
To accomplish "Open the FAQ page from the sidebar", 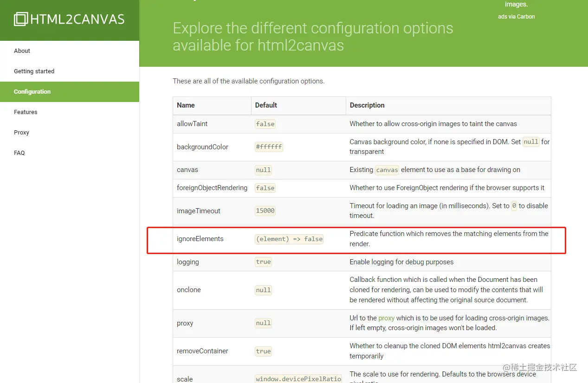I will pyautogui.click(x=19, y=153).
